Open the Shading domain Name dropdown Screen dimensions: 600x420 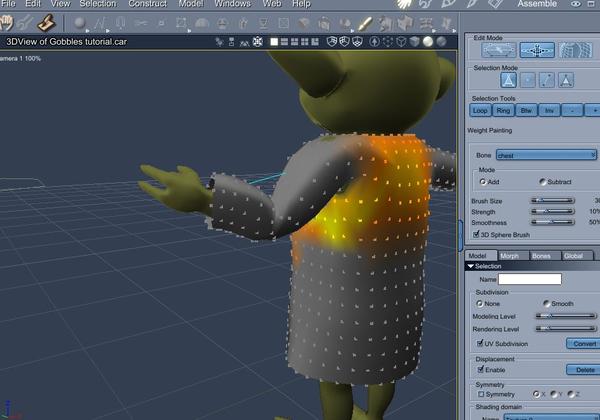(x=551, y=417)
